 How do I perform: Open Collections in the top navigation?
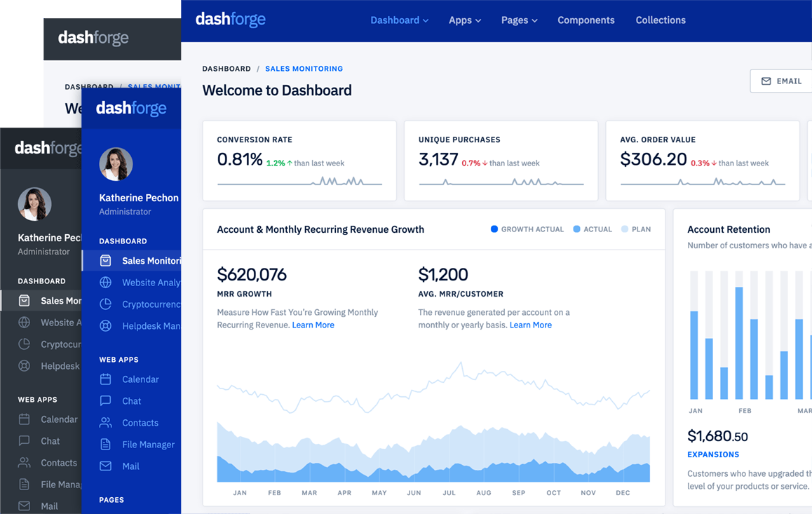click(x=661, y=20)
